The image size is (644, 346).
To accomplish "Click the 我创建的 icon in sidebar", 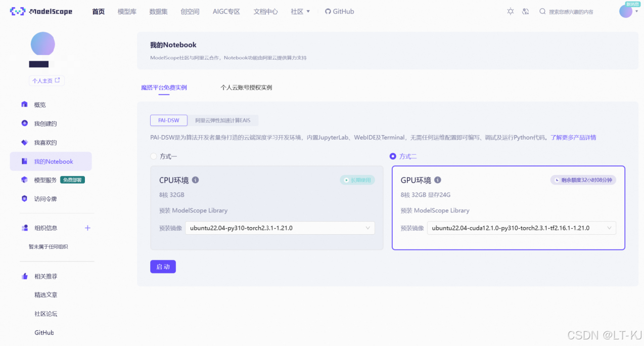I will click(24, 123).
